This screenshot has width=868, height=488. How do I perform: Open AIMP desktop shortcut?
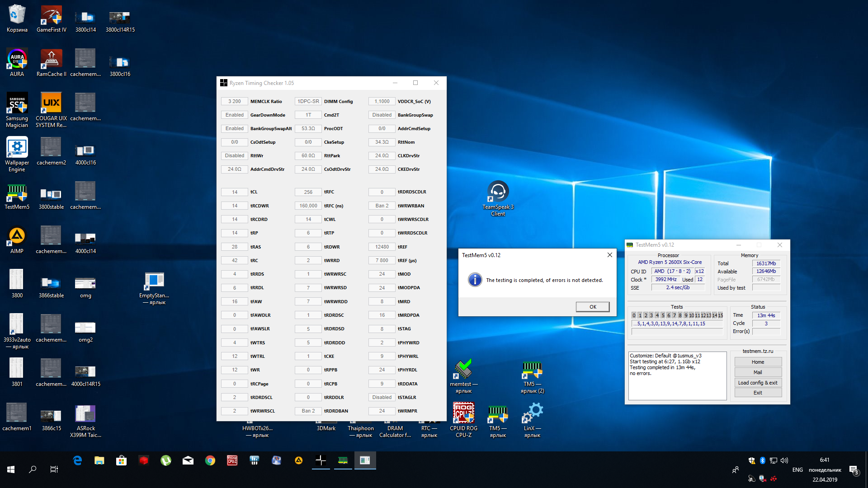(x=17, y=236)
